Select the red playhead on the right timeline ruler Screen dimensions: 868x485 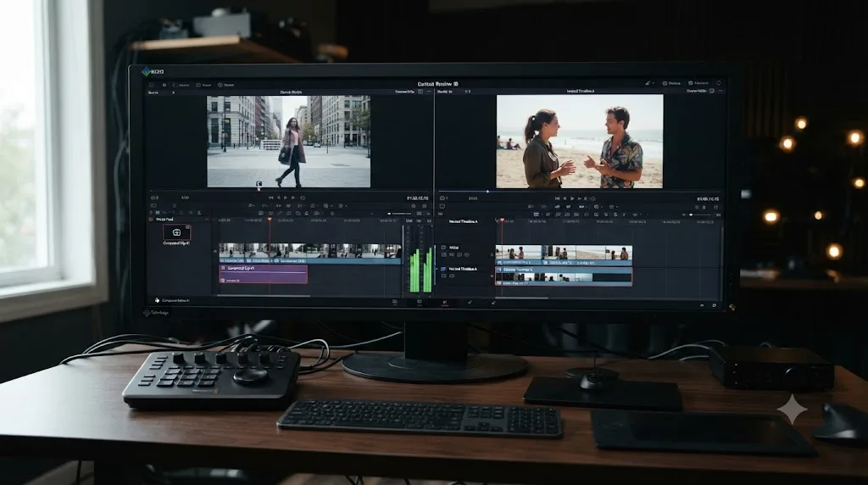pyautogui.click(x=502, y=220)
